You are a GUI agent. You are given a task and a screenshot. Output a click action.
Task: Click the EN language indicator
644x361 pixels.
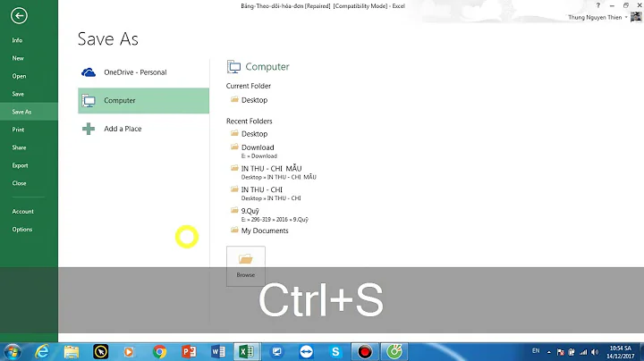(x=536, y=351)
